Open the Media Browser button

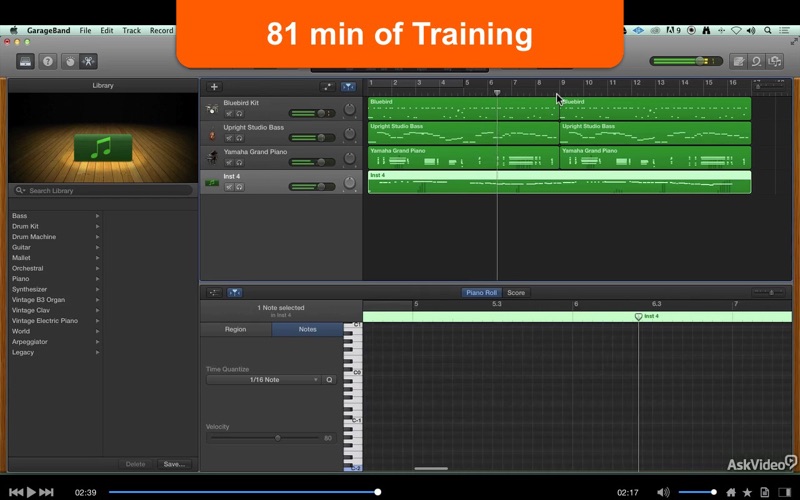coord(774,62)
